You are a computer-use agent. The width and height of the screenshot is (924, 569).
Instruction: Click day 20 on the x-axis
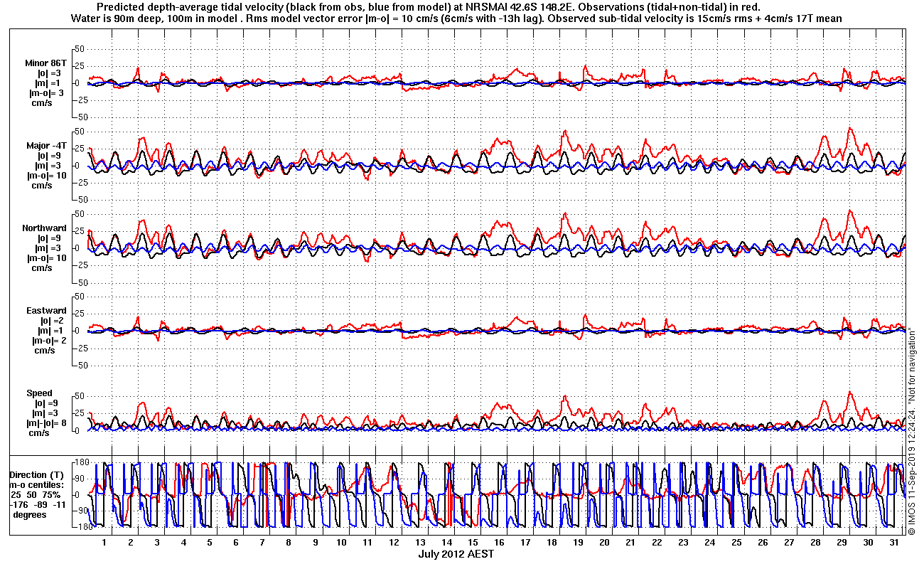pos(604,542)
